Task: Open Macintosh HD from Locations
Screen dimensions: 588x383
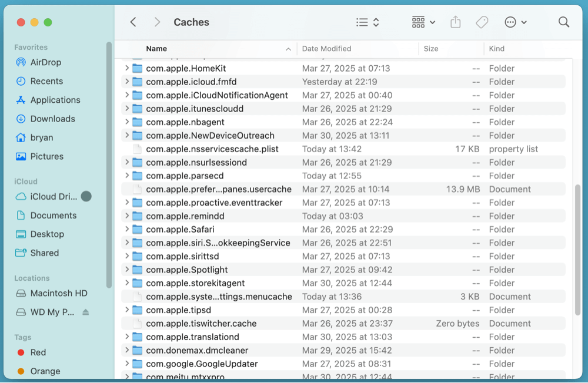Action: click(x=59, y=293)
